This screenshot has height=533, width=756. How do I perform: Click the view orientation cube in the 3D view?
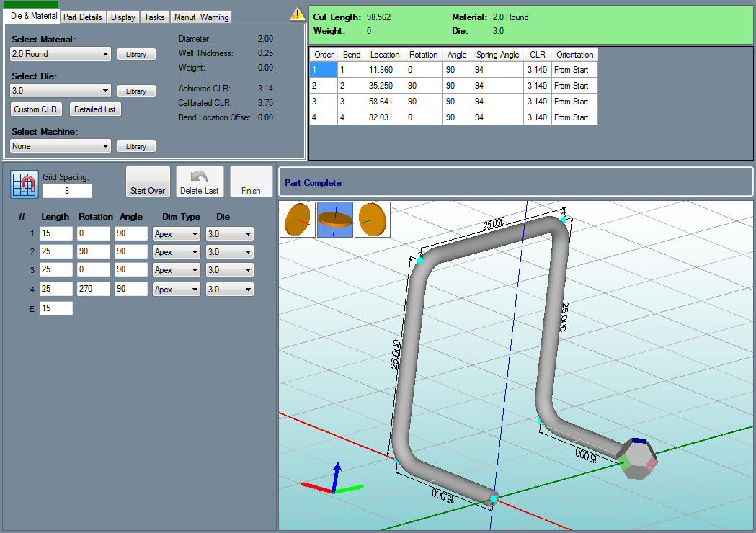click(x=637, y=458)
